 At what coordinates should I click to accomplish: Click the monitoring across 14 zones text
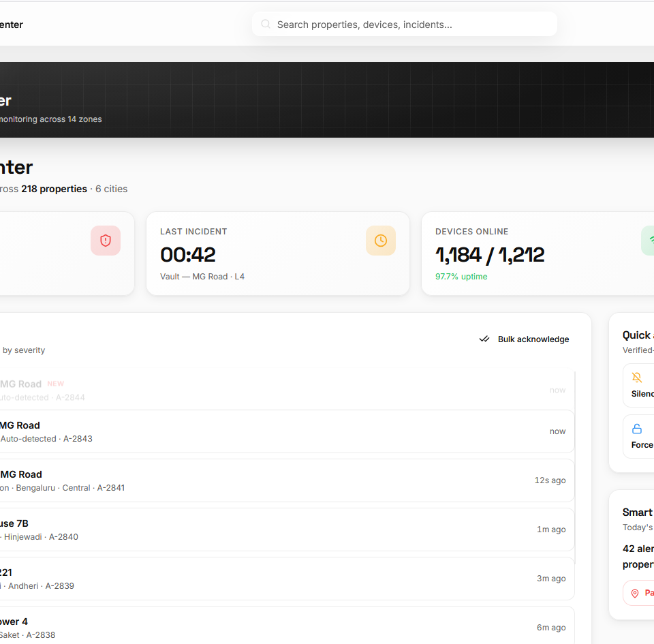coord(51,119)
